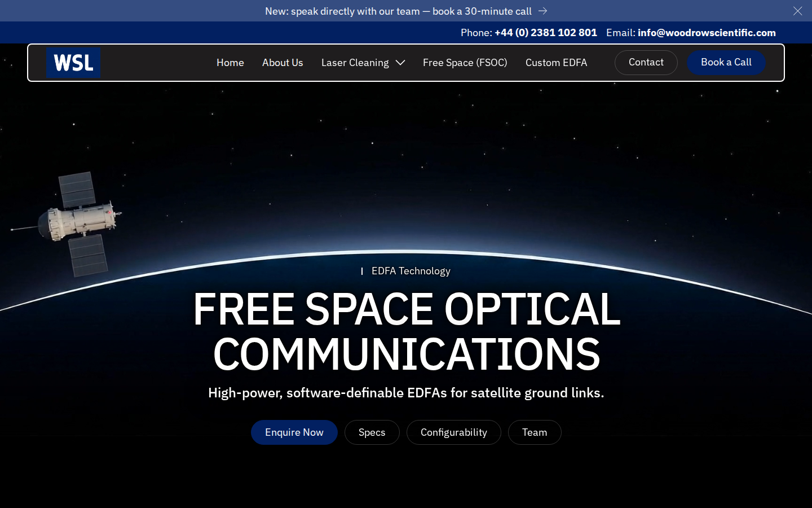The height and width of the screenshot is (508, 812).
Task: Click the Enquire Now button
Action: [x=294, y=432]
